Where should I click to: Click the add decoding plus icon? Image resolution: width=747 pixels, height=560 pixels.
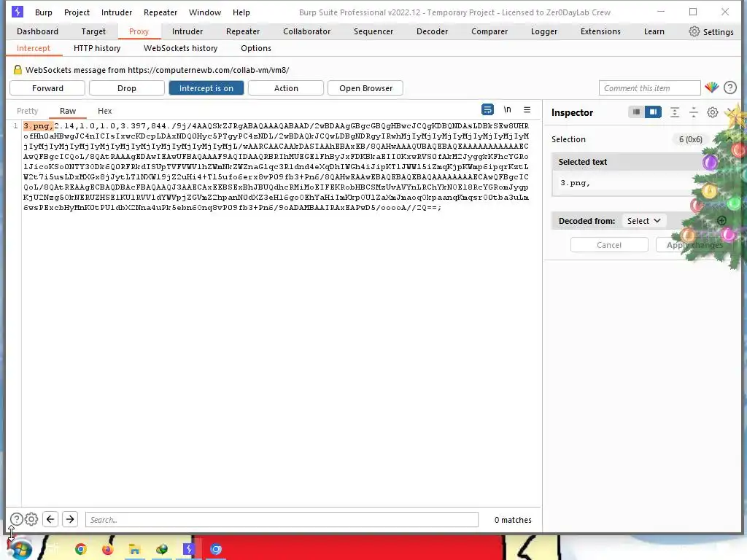[x=721, y=220]
